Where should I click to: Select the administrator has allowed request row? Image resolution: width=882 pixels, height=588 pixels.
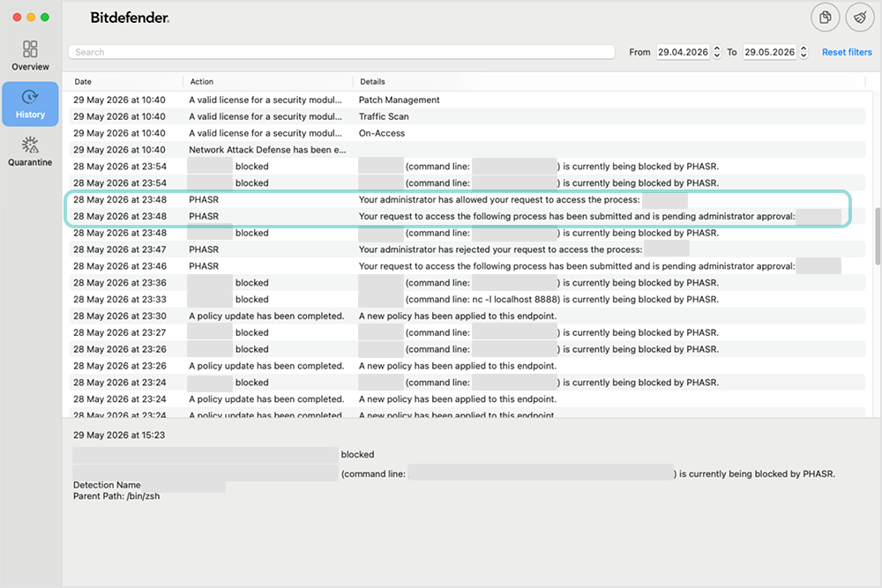coord(467,199)
